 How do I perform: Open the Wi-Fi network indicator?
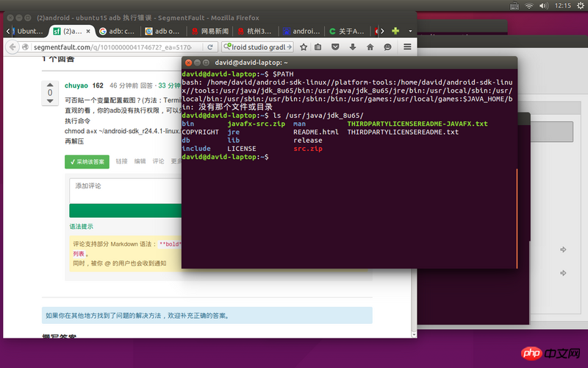click(528, 6)
